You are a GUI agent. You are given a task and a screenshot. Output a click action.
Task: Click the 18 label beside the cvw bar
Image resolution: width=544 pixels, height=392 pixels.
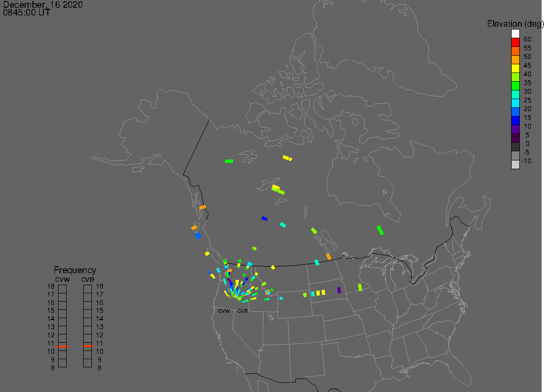(51, 286)
